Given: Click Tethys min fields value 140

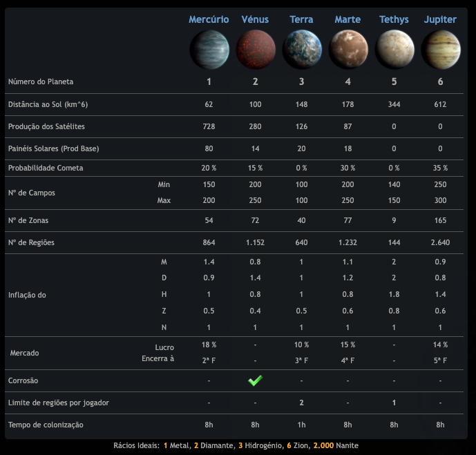Looking at the screenshot, I should pos(394,184).
